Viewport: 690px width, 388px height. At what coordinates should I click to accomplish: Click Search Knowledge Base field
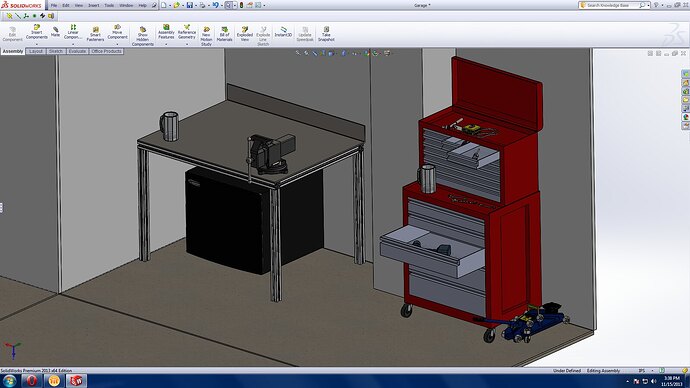tap(613, 5)
